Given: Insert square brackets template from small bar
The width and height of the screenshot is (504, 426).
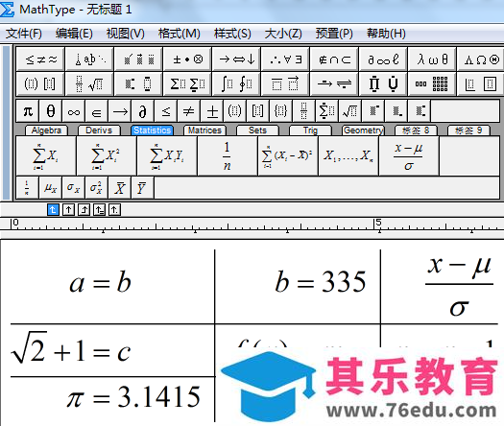Looking at the screenshot, I should point(258,111).
